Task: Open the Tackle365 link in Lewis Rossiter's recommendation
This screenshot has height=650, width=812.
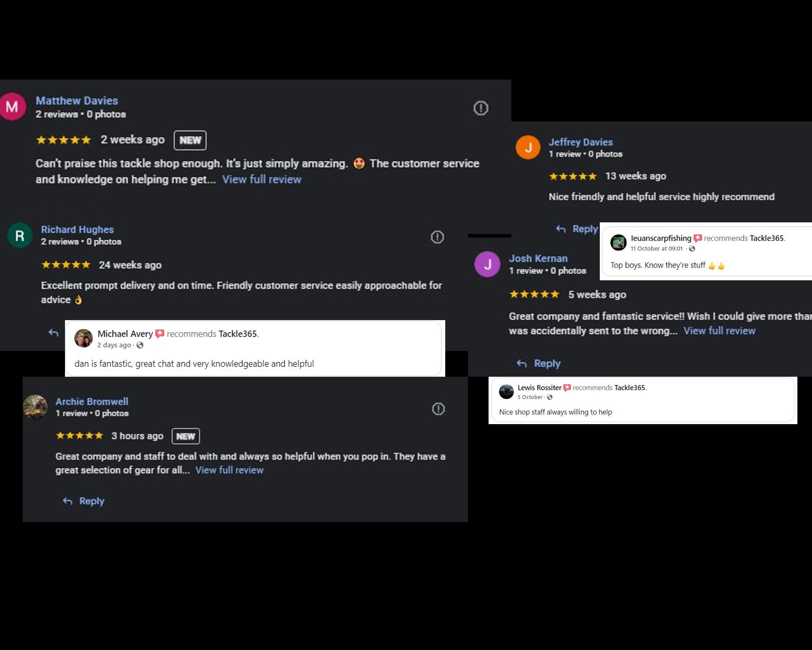Action: [x=629, y=387]
